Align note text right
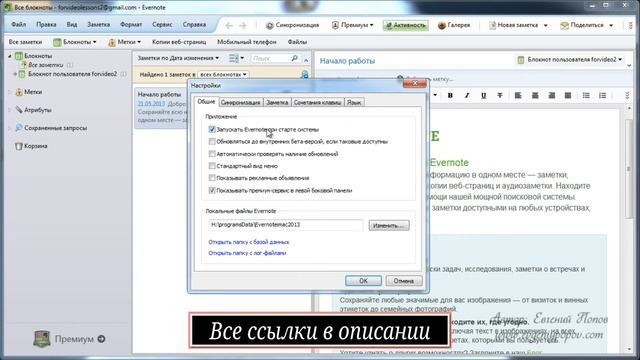The width and height of the screenshot is (640, 360). (551, 96)
